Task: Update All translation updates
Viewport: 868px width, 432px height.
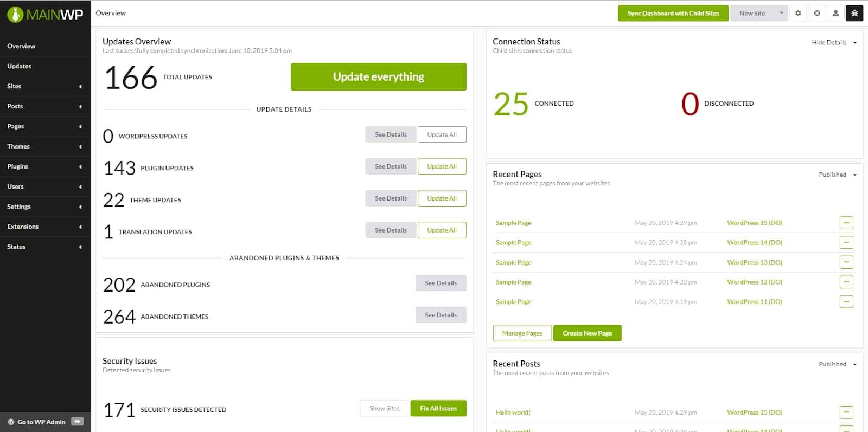Action: (x=442, y=230)
